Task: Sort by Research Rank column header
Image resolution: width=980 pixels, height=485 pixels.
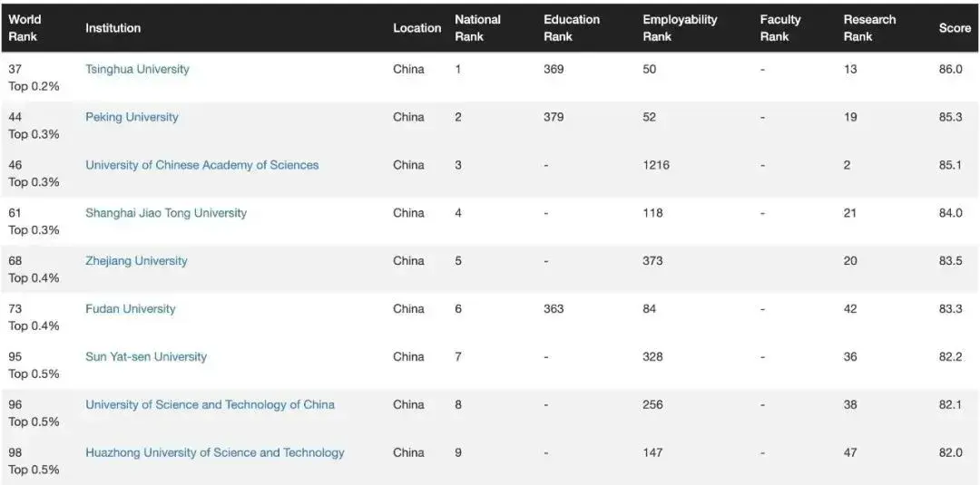Action: point(868,28)
